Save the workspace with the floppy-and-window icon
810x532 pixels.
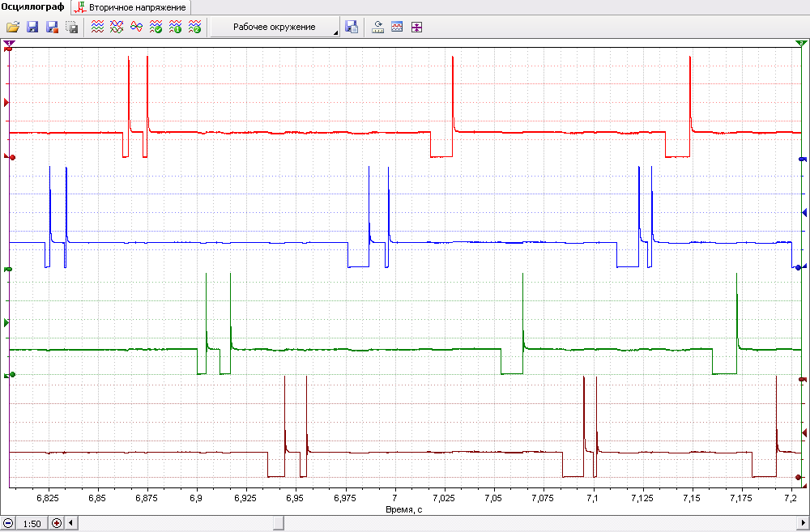pos(352,28)
